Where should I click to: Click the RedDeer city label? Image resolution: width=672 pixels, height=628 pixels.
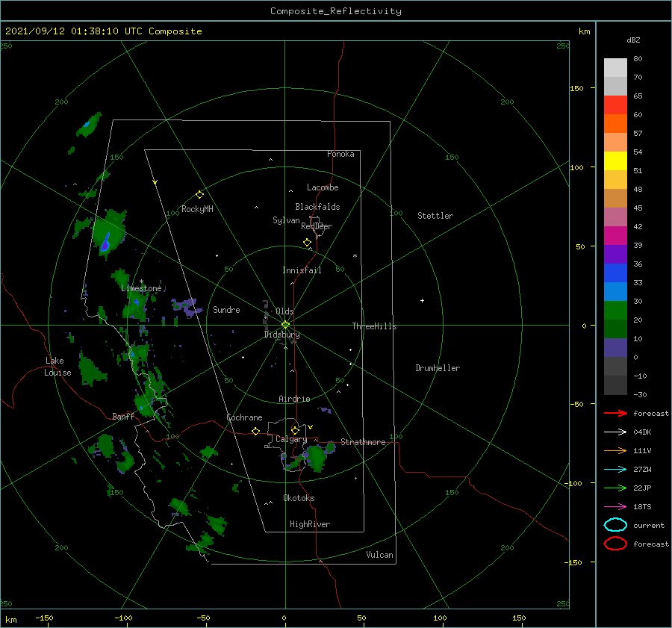point(317,226)
